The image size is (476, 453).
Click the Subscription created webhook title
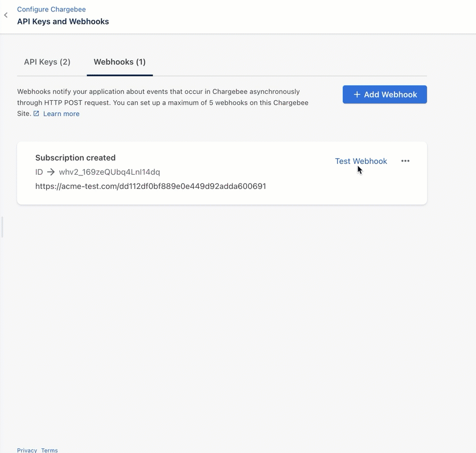(75, 158)
